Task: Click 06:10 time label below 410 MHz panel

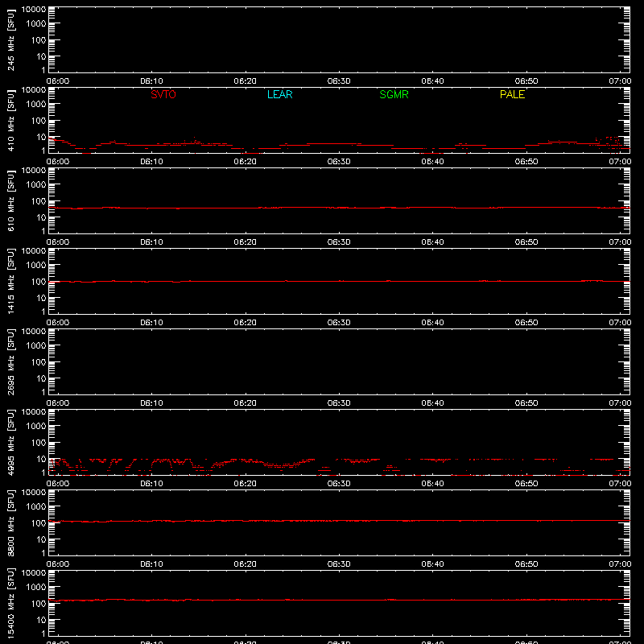Action: tap(151, 162)
